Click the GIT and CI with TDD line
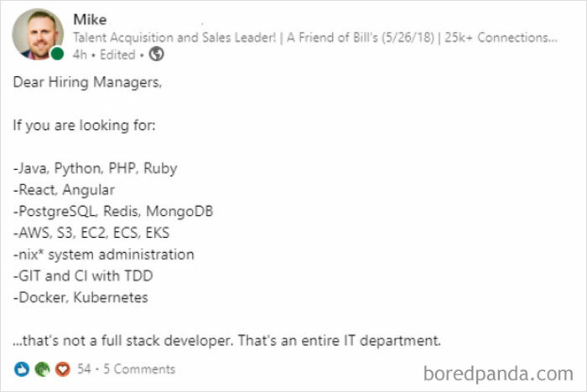 click(82, 276)
